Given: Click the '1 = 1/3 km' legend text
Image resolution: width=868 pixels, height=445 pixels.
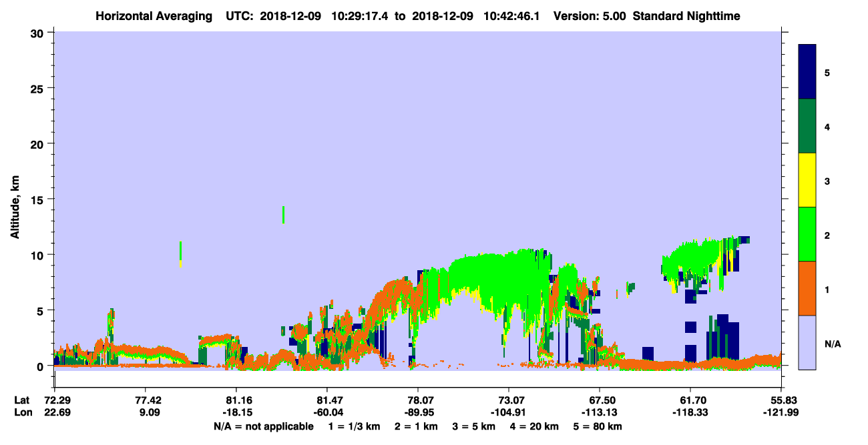Looking at the screenshot, I should pyautogui.click(x=355, y=426).
